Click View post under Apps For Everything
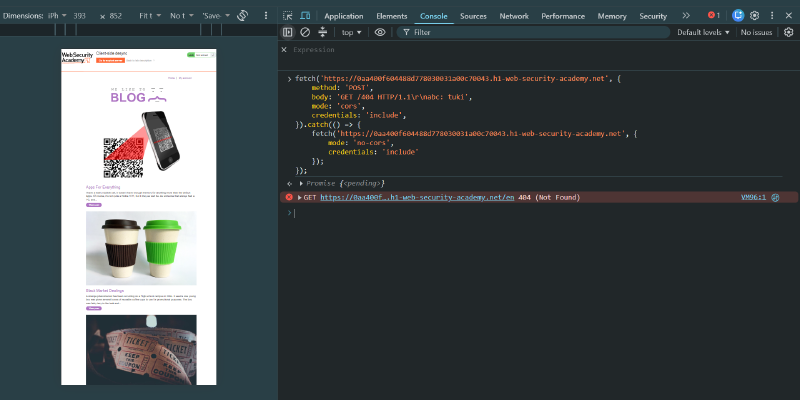 [x=93, y=205]
